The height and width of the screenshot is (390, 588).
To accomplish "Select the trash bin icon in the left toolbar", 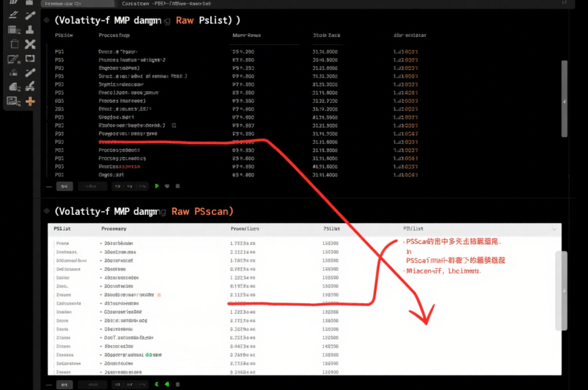I will pos(14,44).
